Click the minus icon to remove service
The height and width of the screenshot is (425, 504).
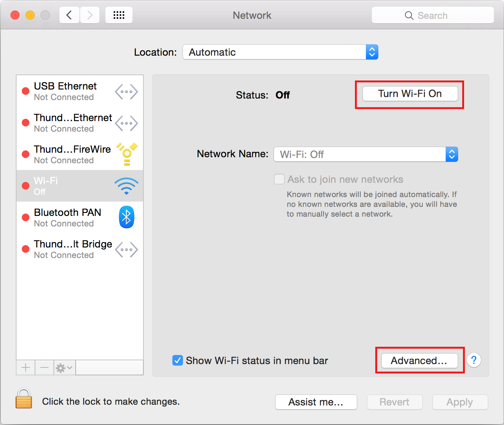coord(44,367)
